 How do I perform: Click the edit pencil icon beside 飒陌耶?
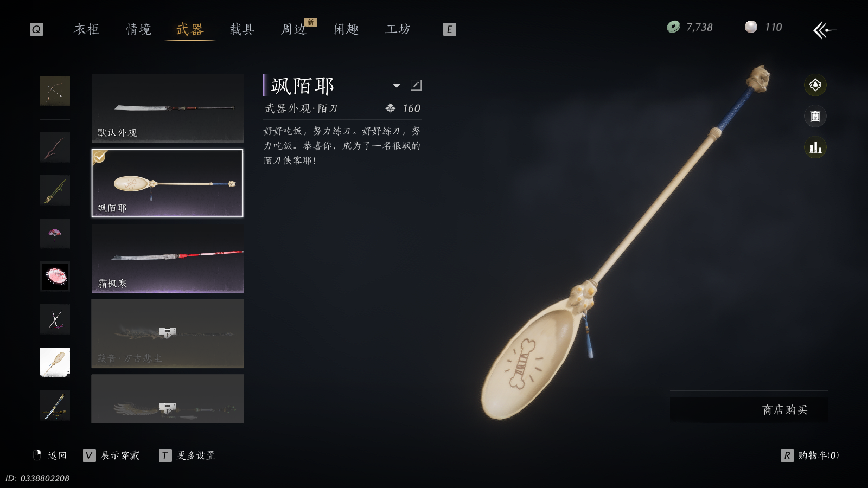click(416, 85)
